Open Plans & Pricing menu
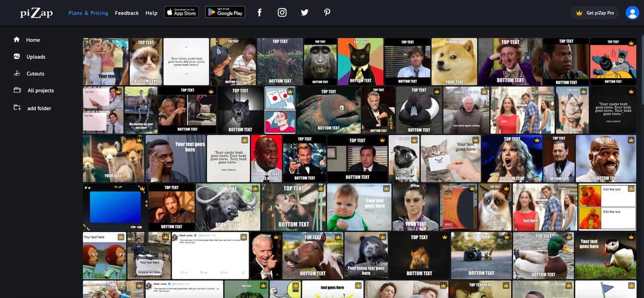 click(88, 13)
